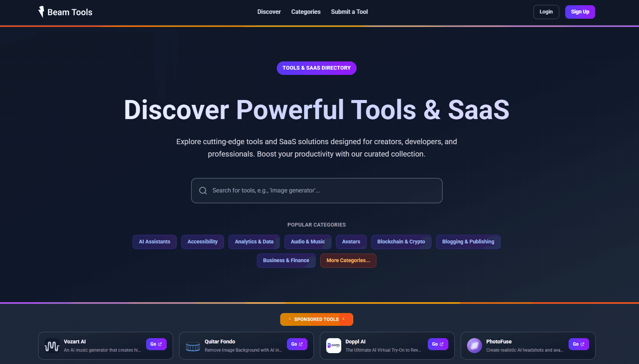Click the Quitar Fondo thumbnail icon
The width and height of the screenshot is (639, 364).
[x=193, y=346]
